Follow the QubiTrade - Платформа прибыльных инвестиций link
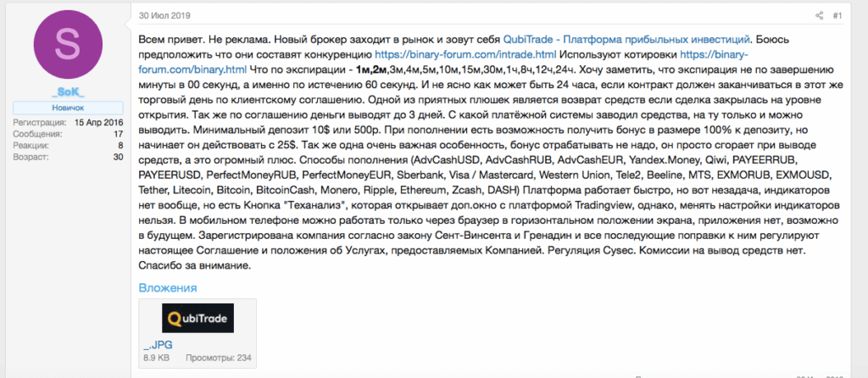Screen dimensions: 868x378 tap(626, 40)
